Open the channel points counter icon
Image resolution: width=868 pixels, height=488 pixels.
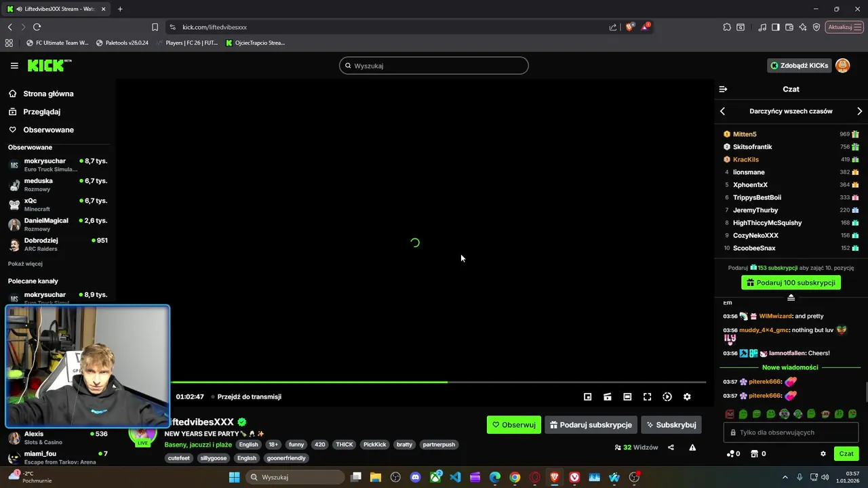coord(732,454)
